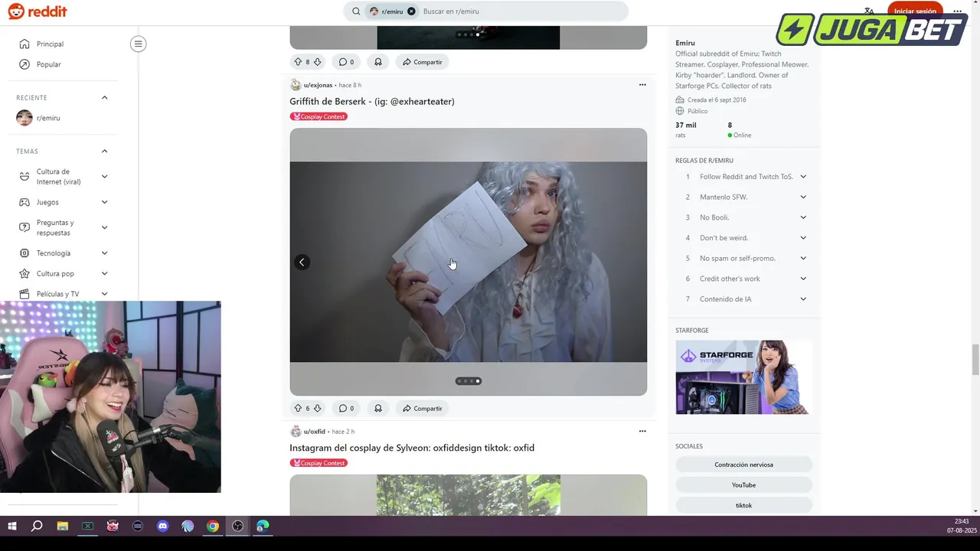Open the Reddit home logo
Viewport: 980px width, 551px height.
[x=38, y=11]
